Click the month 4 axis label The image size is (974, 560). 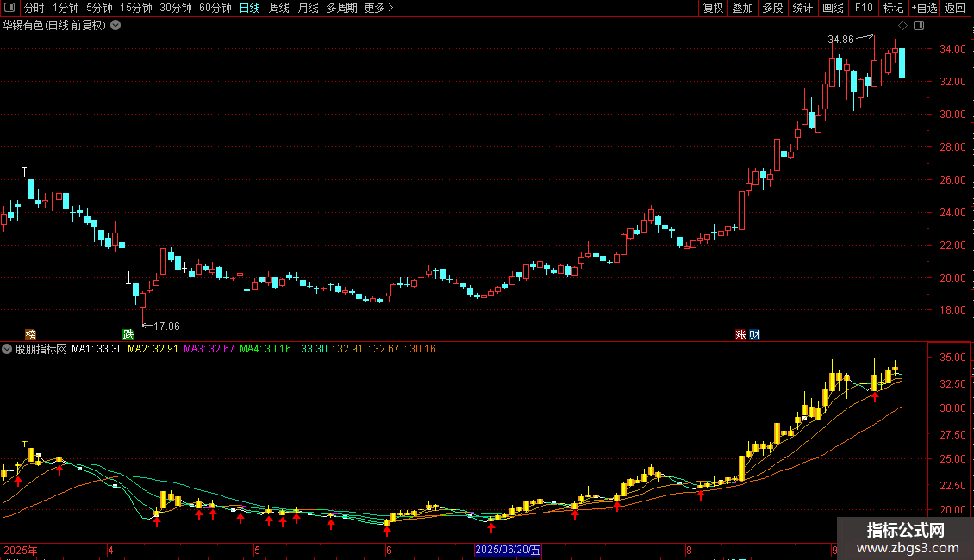110,550
